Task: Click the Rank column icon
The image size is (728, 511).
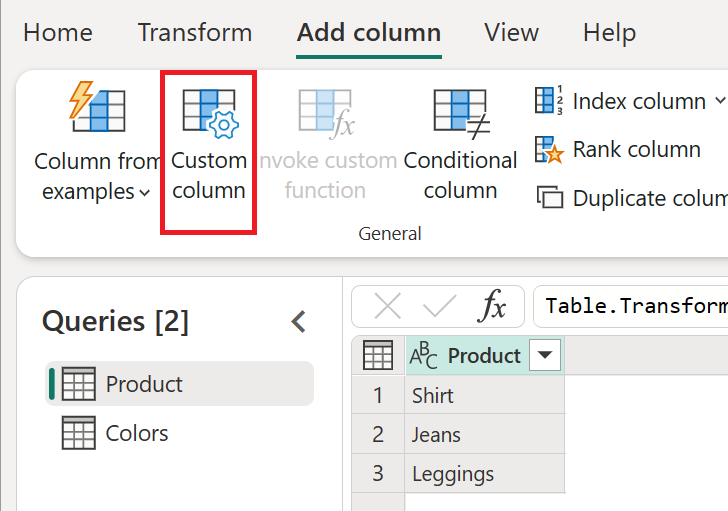Action: 549,150
